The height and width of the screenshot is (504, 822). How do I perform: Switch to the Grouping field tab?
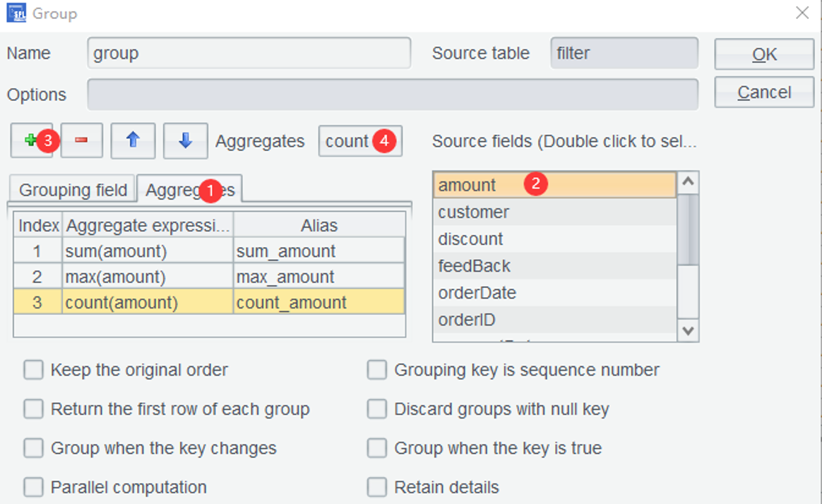point(73,190)
